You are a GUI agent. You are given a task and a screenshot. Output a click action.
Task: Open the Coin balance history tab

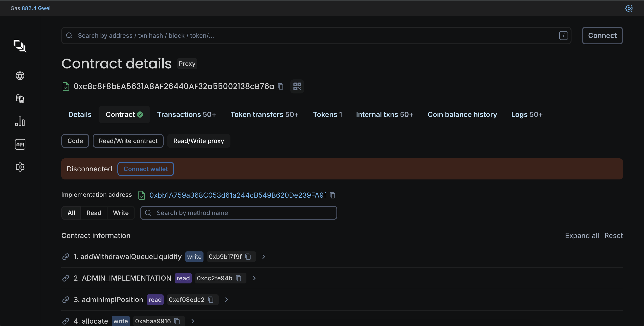[x=462, y=115]
